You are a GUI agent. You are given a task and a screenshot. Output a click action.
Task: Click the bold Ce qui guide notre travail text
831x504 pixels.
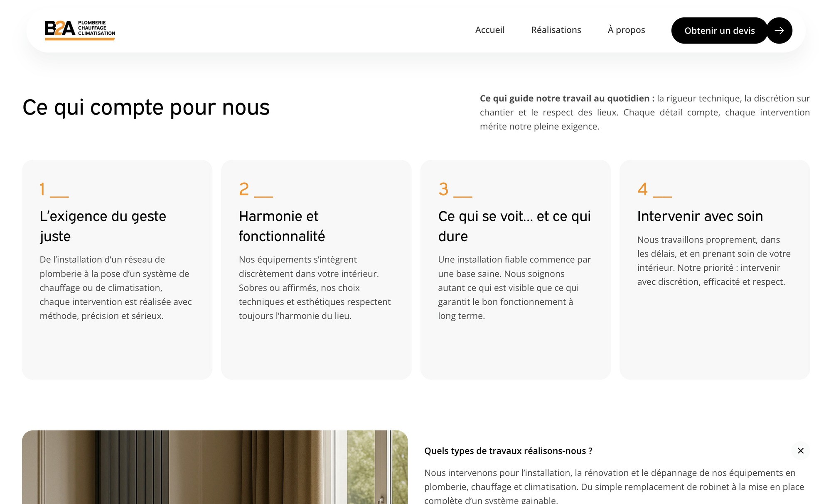(566, 98)
